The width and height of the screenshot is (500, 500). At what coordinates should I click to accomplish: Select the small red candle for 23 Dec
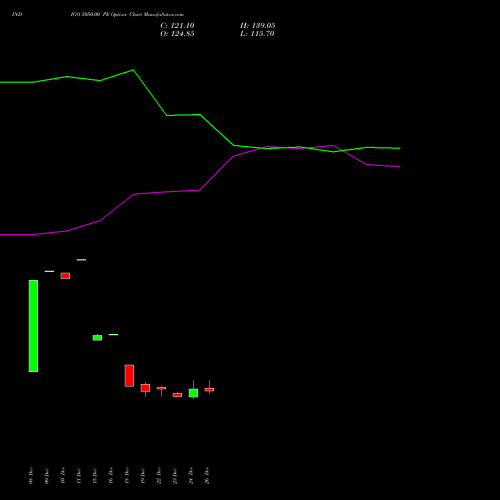pyautogui.click(x=177, y=395)
